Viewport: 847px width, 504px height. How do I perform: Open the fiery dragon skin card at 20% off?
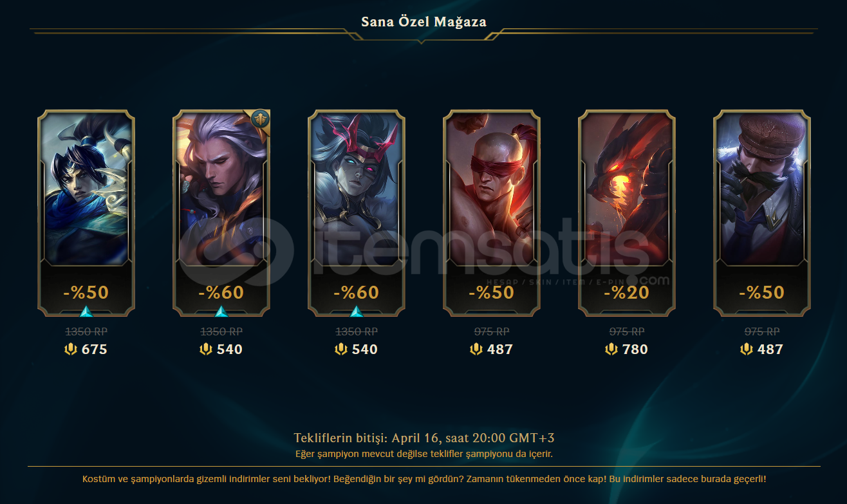(627, 213)
